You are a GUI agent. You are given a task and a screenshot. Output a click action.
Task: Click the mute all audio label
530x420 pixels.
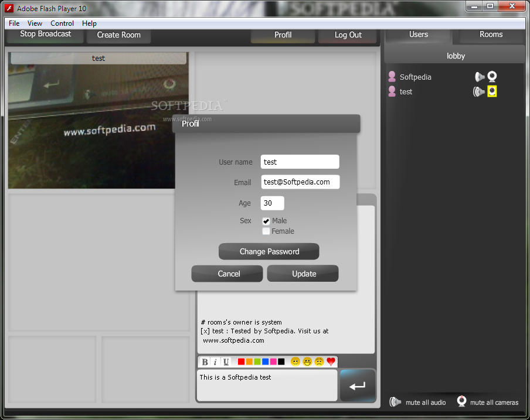point(426,402)
